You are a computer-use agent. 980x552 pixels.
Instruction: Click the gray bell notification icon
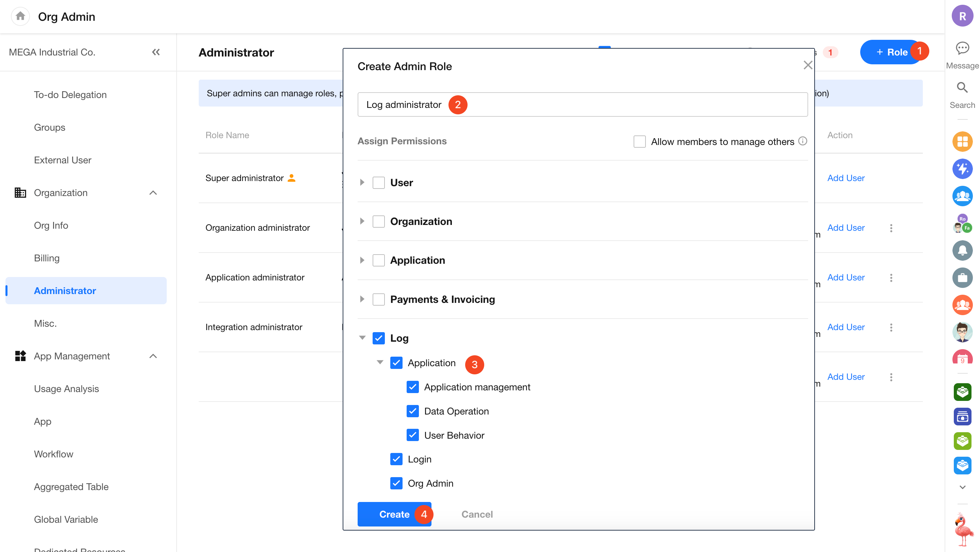[962, 250]
